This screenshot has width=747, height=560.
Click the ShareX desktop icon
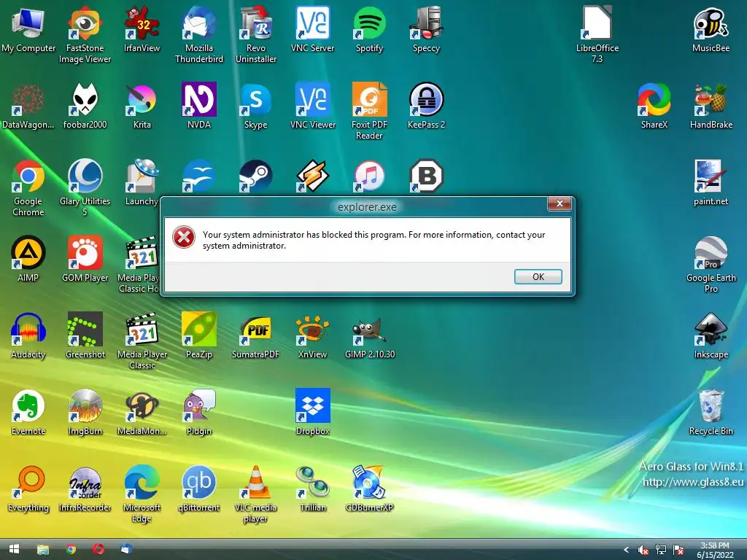point(654,106)
